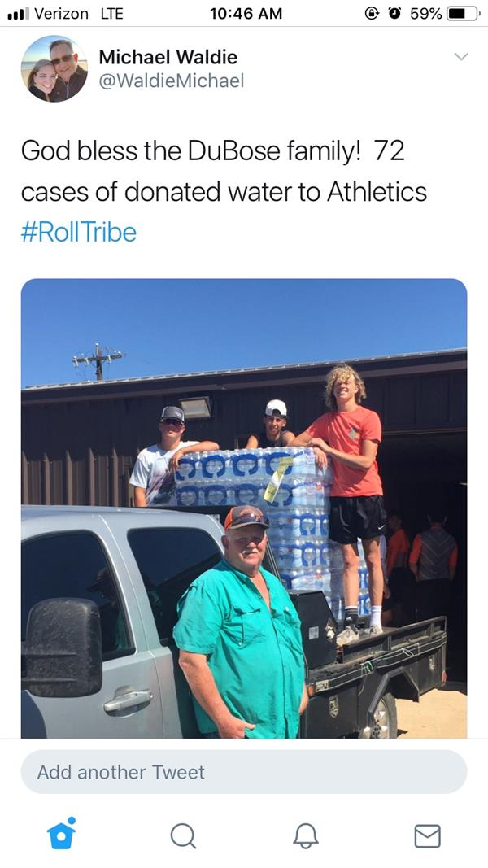Tap the Verizon carrier label
This screenshot has width=488, height=868.
point(62,13)
